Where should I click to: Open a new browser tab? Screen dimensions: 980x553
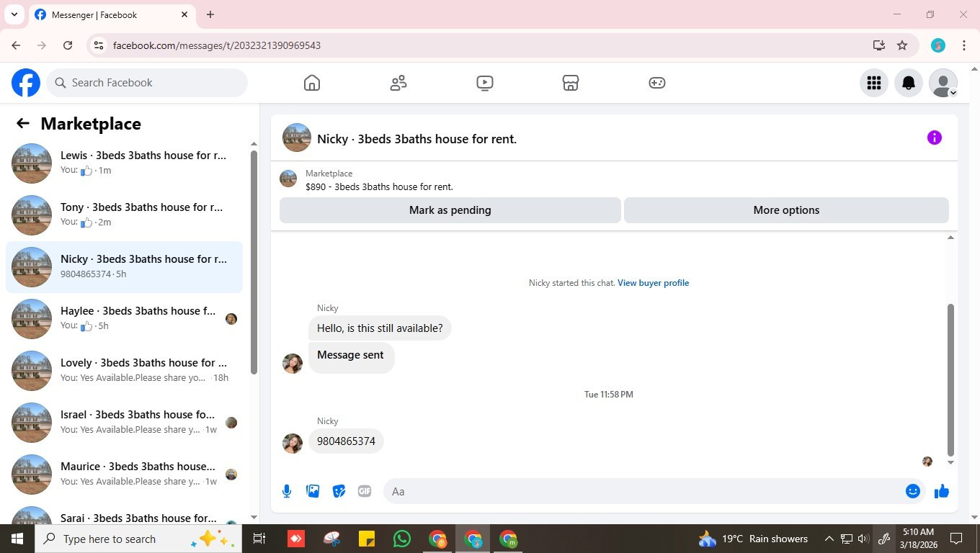click(x=210, y=14)
